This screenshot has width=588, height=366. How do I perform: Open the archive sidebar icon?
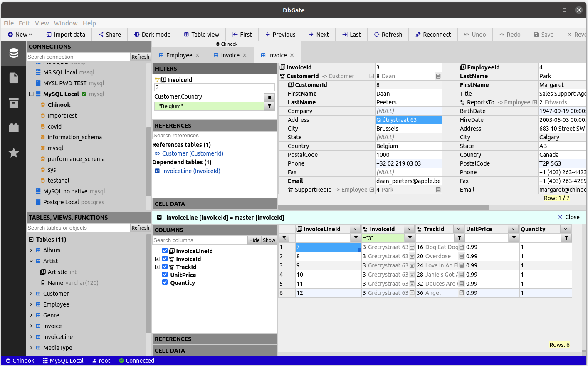pyautogui.click(x=14, y=103)
